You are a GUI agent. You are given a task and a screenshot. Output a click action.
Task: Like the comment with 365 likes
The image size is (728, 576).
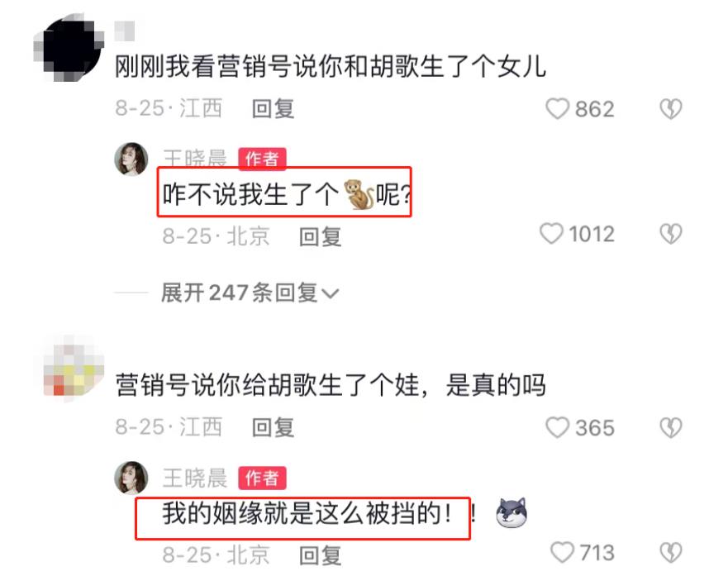pyautogui.click(x=557, y=427)
